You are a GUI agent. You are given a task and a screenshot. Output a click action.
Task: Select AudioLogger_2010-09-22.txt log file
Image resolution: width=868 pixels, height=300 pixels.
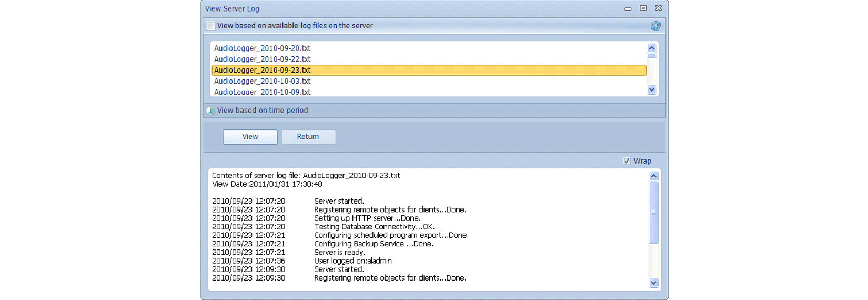click(x=262, y=59)
